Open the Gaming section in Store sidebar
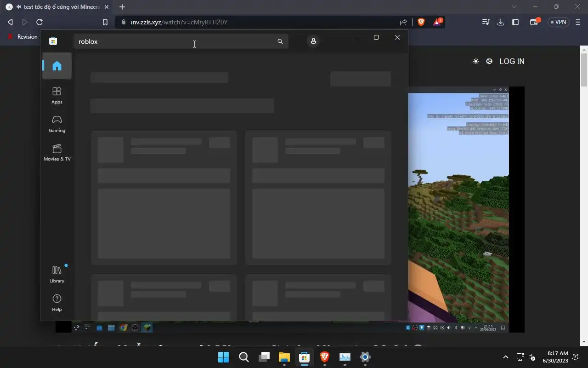This screenshot has height=368, width=588. pyautogui.click(x=57, y=124)
